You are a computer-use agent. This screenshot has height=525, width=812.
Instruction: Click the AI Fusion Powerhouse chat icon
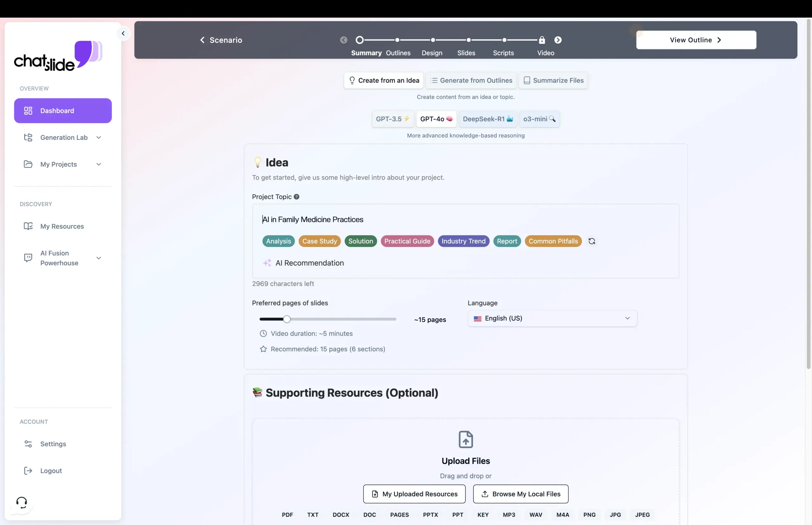28,258
